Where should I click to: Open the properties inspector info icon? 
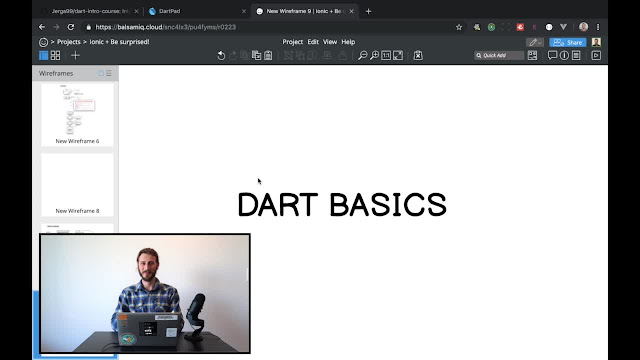tap(564, 56)
